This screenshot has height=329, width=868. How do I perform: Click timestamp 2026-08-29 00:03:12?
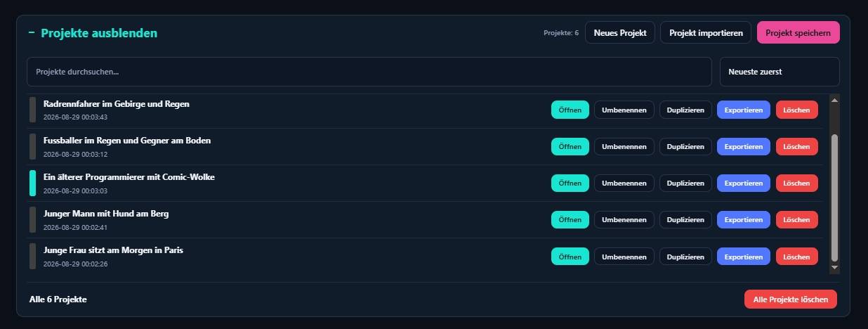tap(75, 154)
